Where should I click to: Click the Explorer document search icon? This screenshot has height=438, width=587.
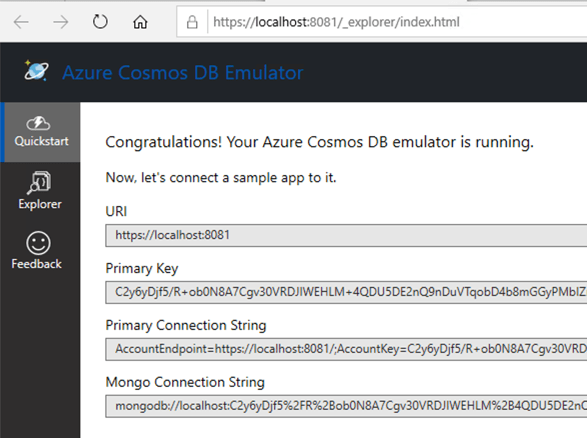pos(39,183)
